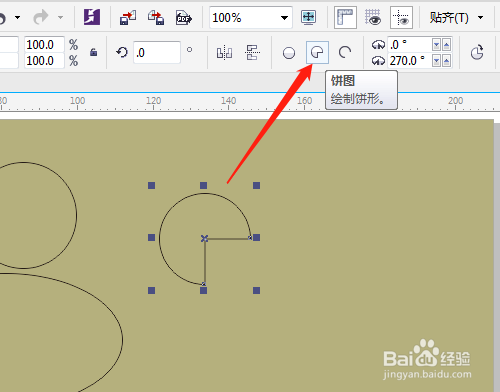Viewport: 500px width, 392px height.
Task: Click the 100 mark on the horizontal ruler
Action: (77, 101)
